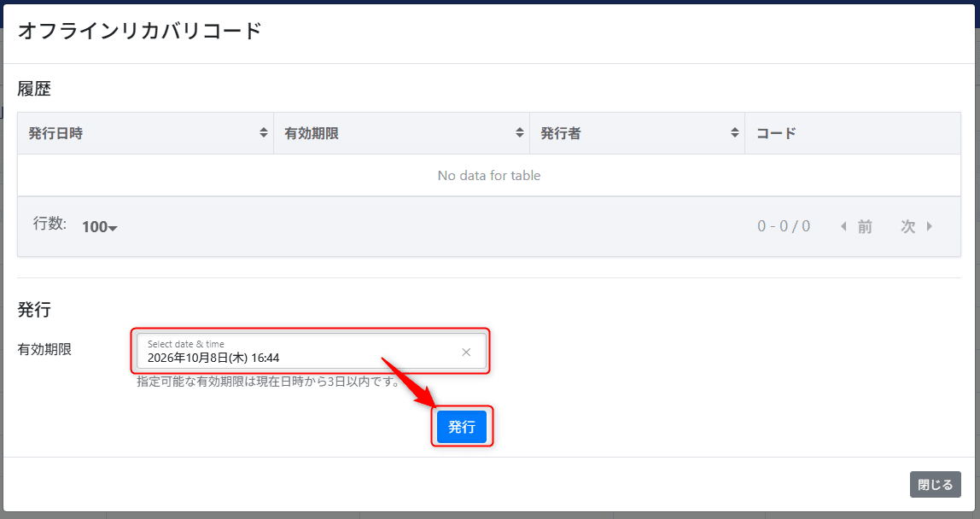Close the dialog with 閉じる
Viewport: 980px width, 519px height.
point(935,485)
